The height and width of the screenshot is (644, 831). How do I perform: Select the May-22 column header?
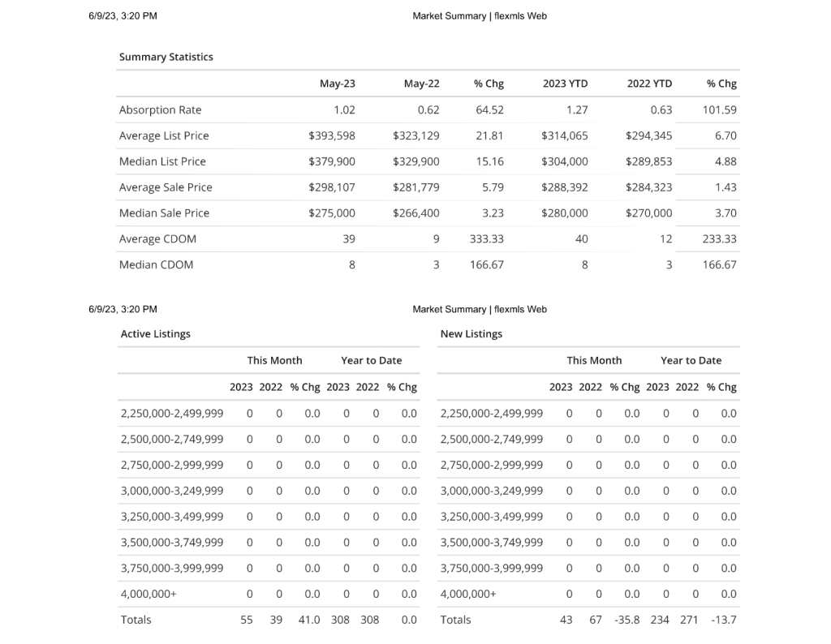point(421,84)
